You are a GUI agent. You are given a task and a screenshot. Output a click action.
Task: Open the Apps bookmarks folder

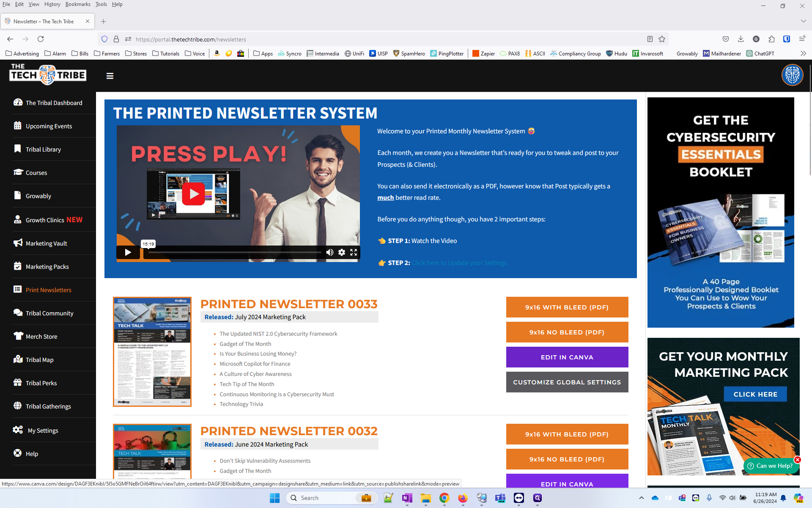click(x=263, y=53)
